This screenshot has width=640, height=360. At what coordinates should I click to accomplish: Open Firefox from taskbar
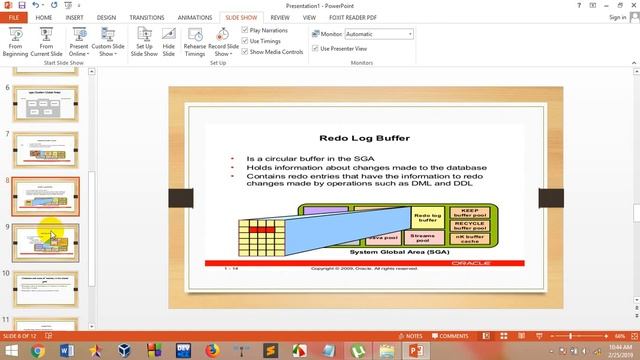click(212, 351)
